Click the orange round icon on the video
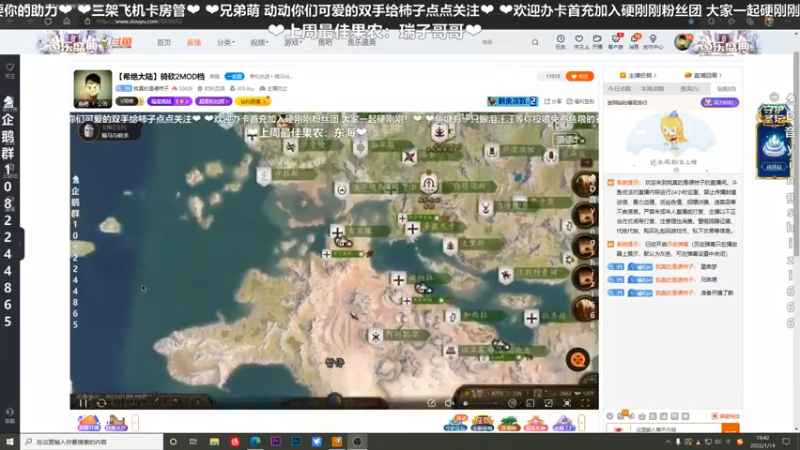The height and width of the screenshot is (450, 800). click(x=578, y=360)
